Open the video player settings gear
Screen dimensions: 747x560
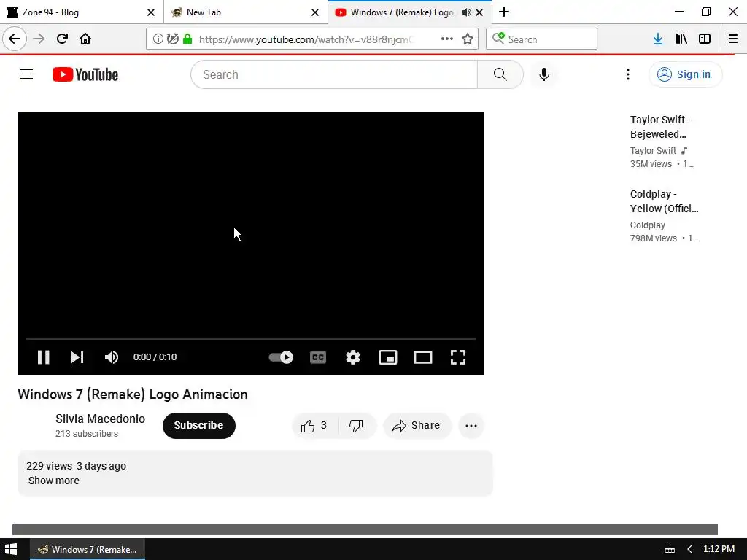tap(353, 357)
